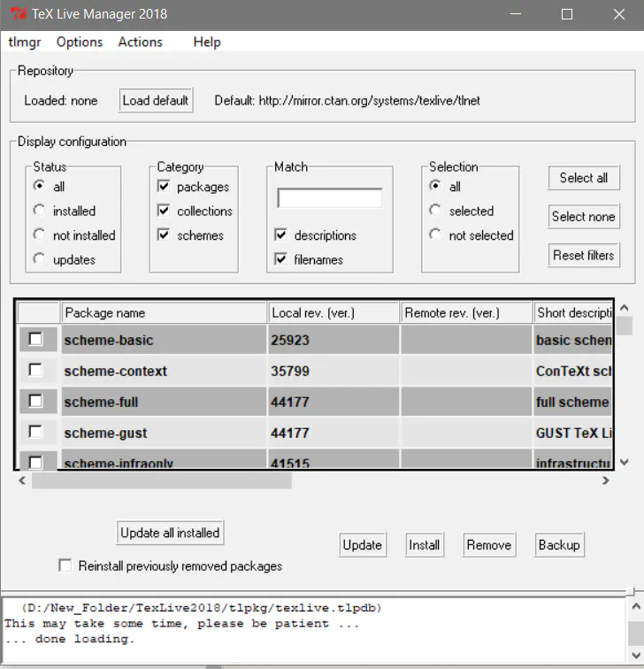Close the TeX Live Manager window
This screenshot has height=669, width=644.
pyautogui.click(x=619, y=14)
